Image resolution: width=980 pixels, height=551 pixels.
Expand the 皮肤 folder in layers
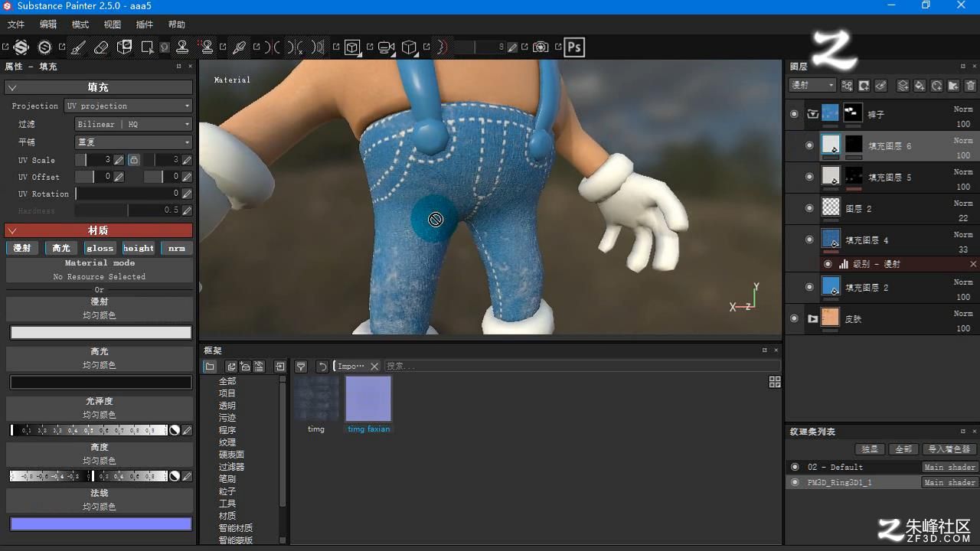coord(813,318)
